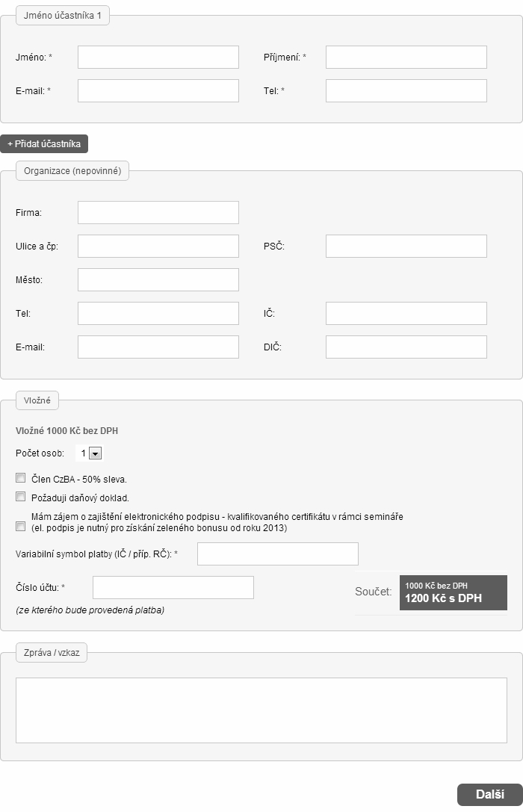This screenshot has height=812, width=523.
Task: Click the Jméno input field for participant 1
Action: click(158, 57)
